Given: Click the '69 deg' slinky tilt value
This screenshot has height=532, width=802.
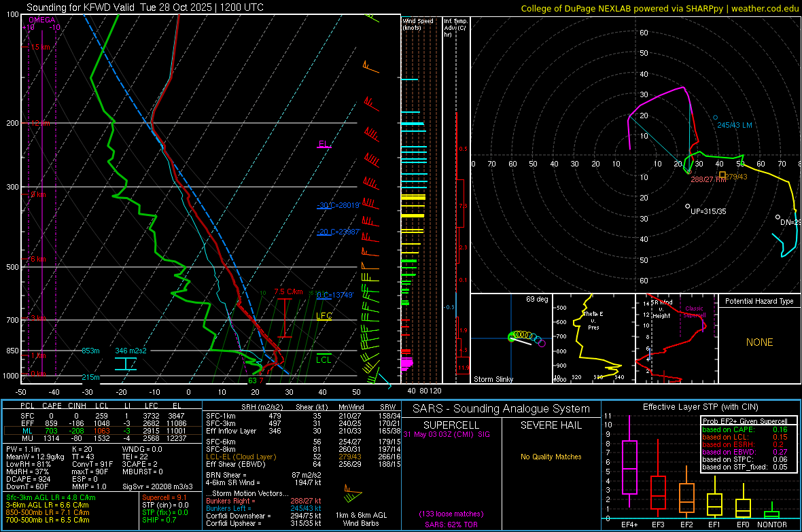Looking at the screenshot, I should point(537,299).
